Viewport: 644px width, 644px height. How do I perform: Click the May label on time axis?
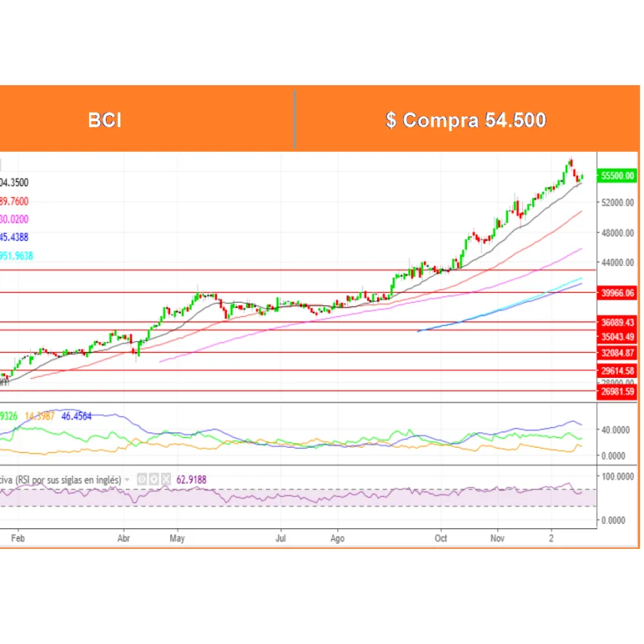(x=178, y=538)
